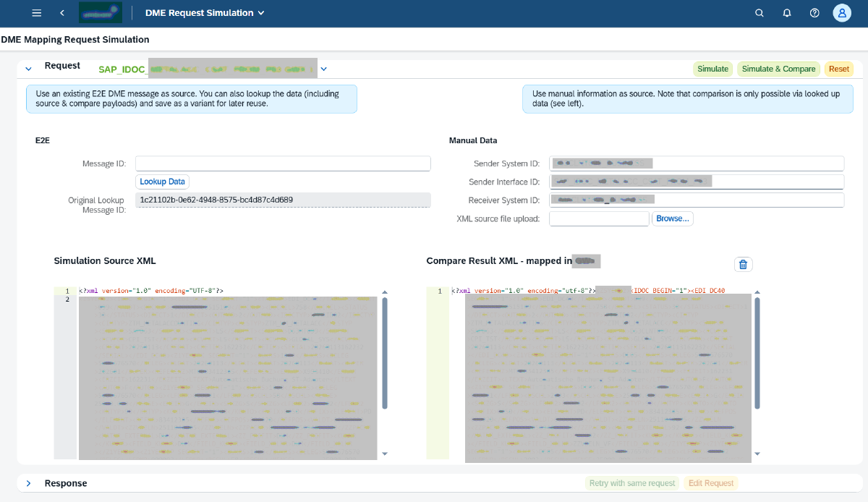Click Simulate & Compare button
Image resolution: width=868 pixels, height=502 pixels.
778,69
